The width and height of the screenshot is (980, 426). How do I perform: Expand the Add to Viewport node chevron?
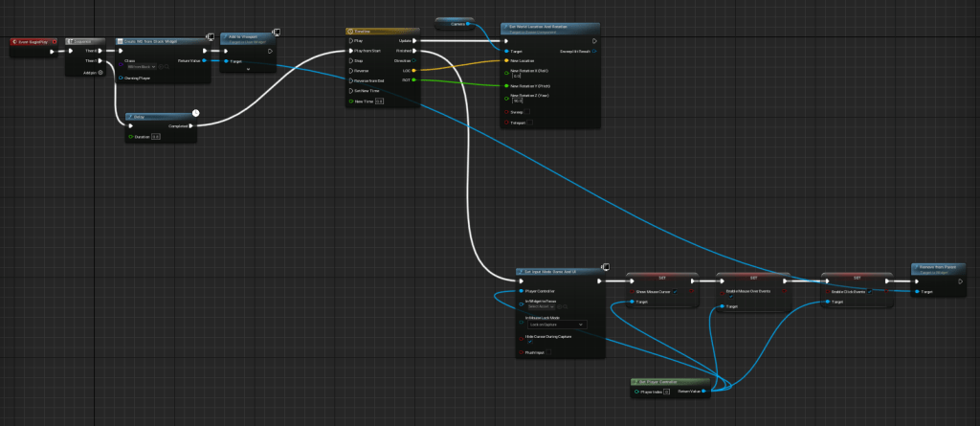(x=247, y=68)
